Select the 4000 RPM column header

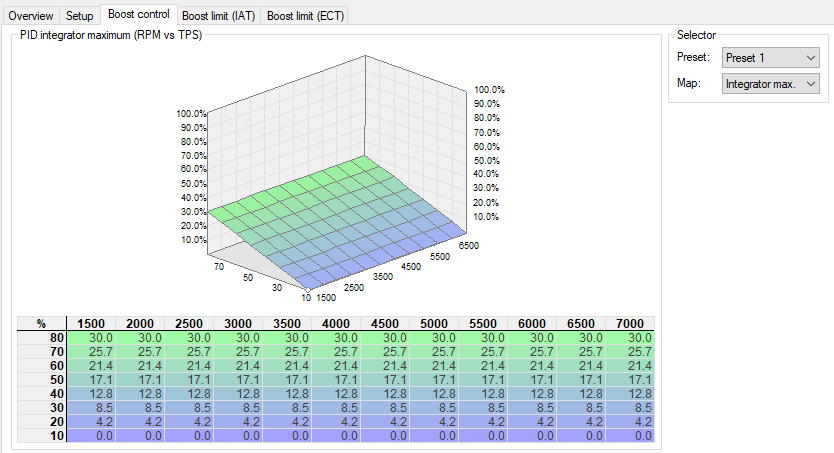(x=336, y=323)
